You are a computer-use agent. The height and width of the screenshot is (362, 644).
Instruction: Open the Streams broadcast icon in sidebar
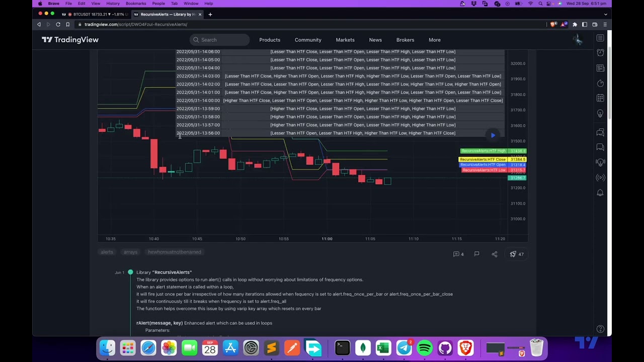click(x=600, y=177)
